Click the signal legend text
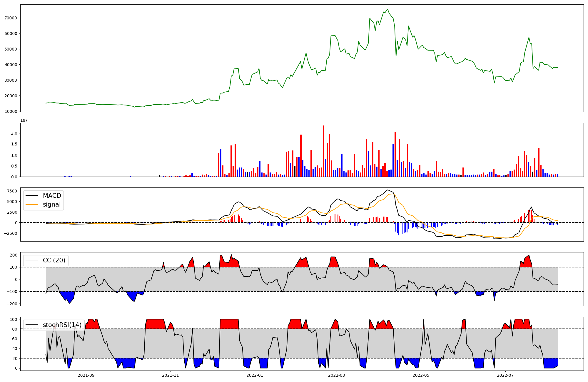 point(52,205)
